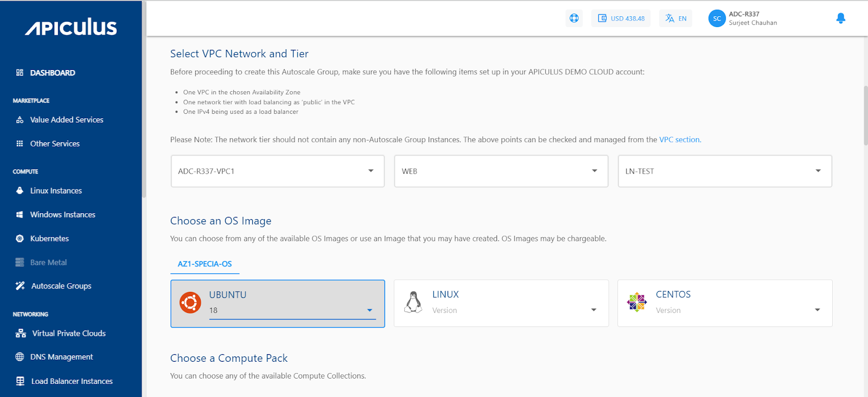Open the SC user avatar
The height and width of the screenshot is (397, 868).
[717, 18]
